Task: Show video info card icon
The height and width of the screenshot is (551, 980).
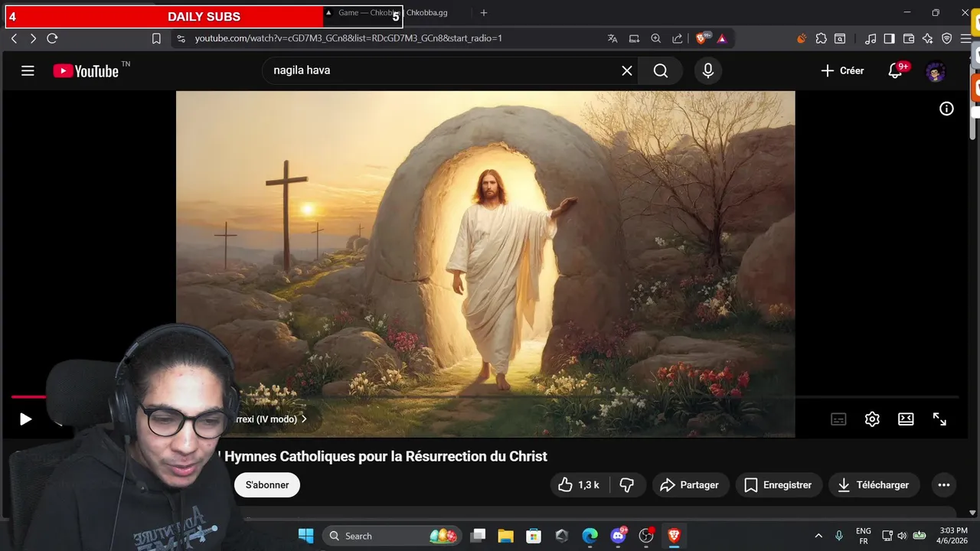Action: 946,109
